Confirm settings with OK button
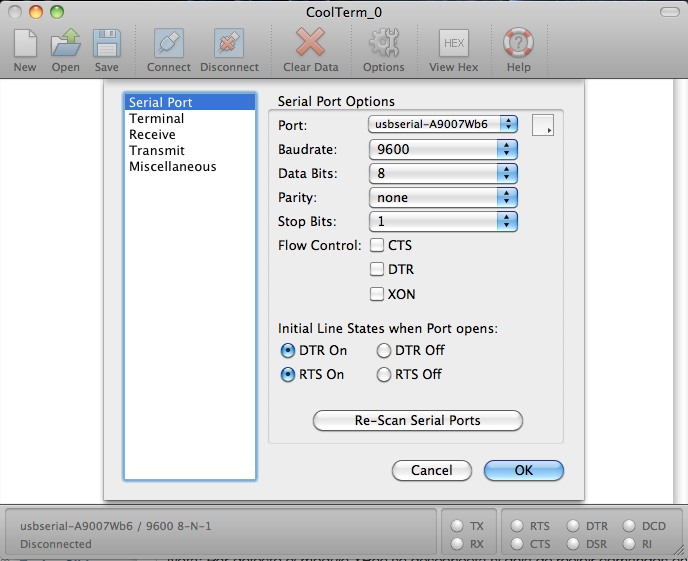This screenshot has width=688, height=561. coord(523,470)
